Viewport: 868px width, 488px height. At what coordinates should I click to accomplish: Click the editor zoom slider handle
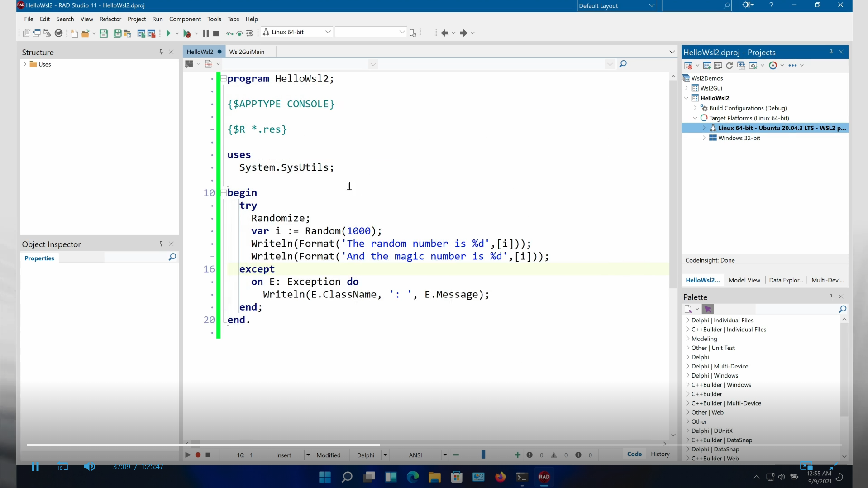pyautogui.click(x=483, y=455)
